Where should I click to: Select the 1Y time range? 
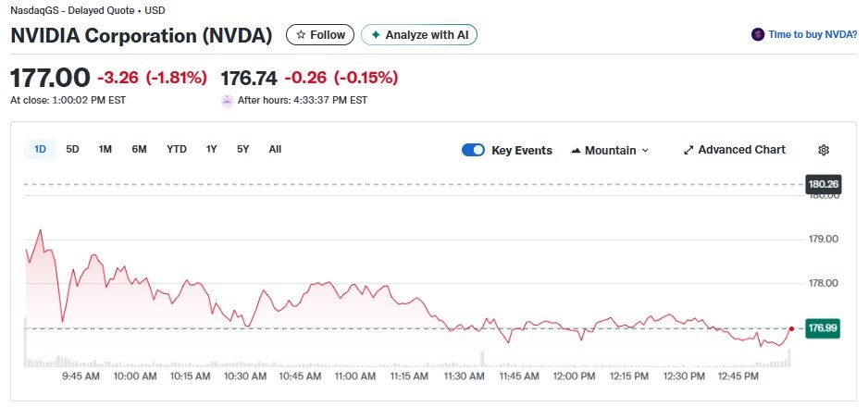click(212, 149)
